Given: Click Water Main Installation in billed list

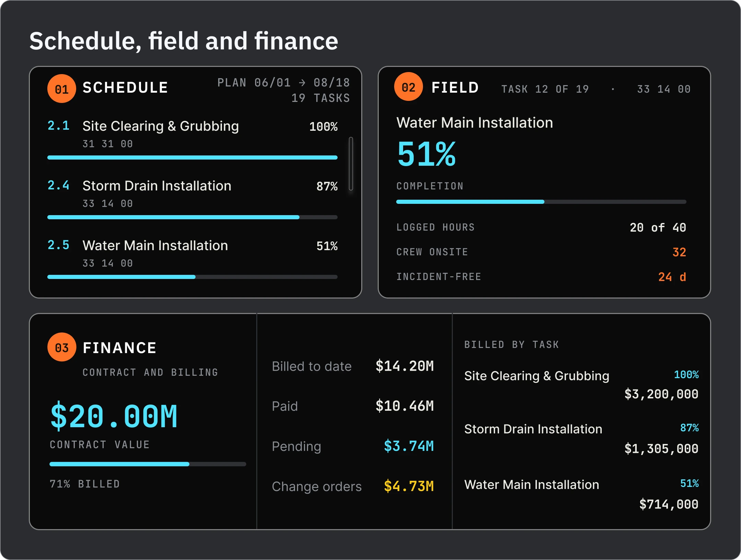Looking at the screenshot, I should pyautogui.click(x=531, y=485).
